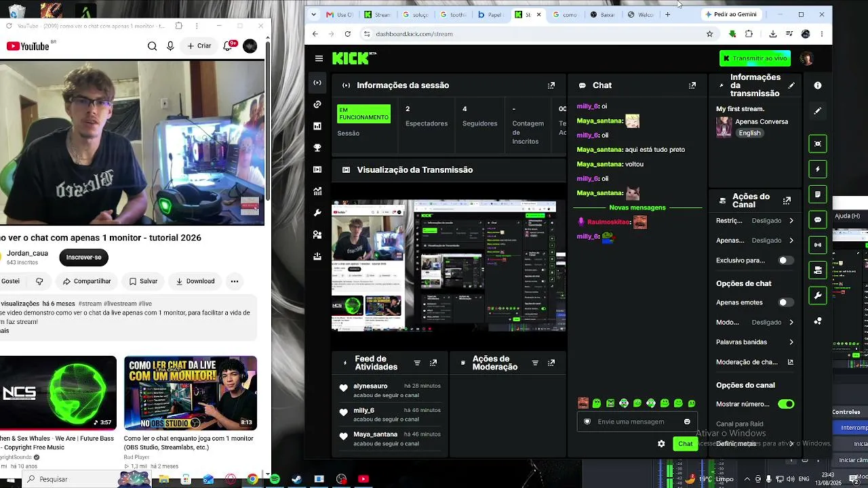868x488 pixels.
Task: Open Chrome downloads icon
Action: 772,34
